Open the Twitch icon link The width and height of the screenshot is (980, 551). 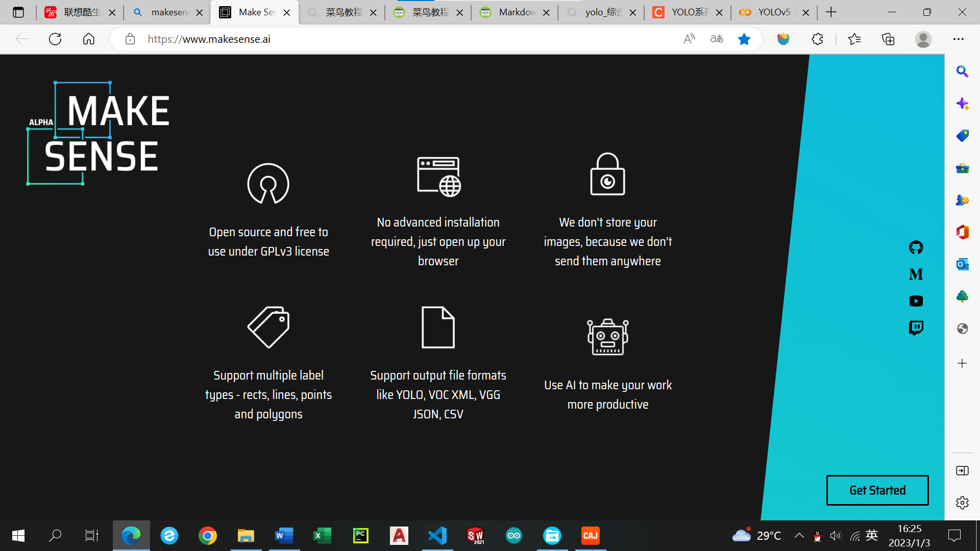click(916, 328)
